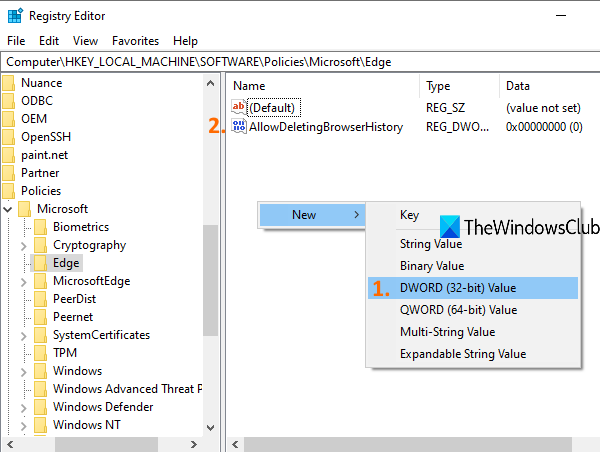Screen dimensions: 600x452
Task: Click the string icon beside (Default) value
Action: (x=239, y=107)
